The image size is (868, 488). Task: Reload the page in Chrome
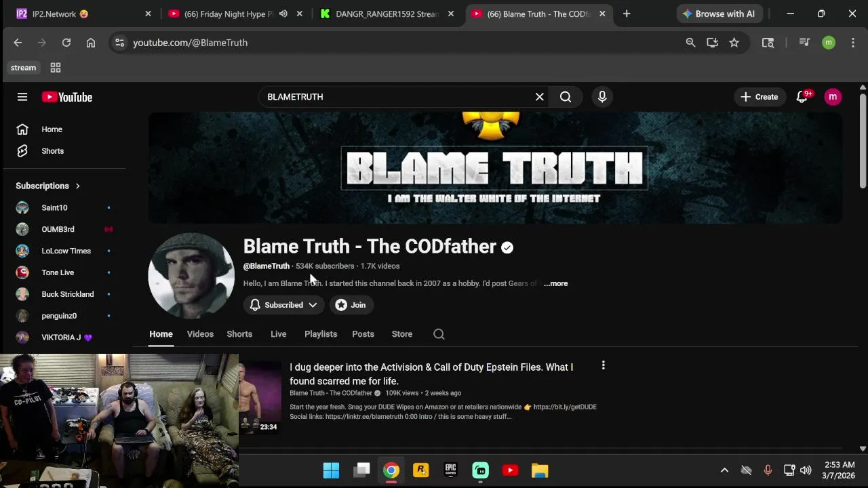(66, 43)
